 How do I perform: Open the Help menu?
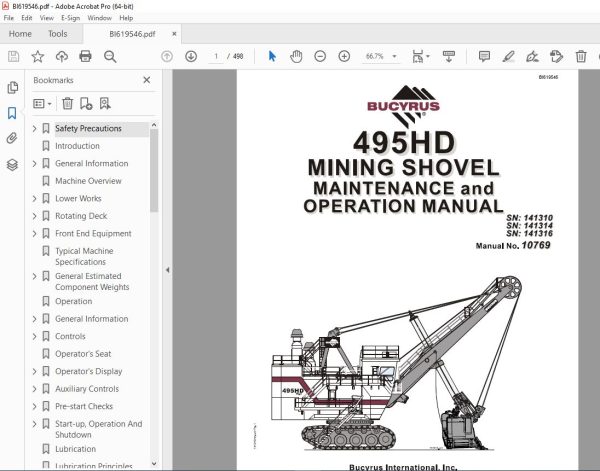[x=126, y=18]
